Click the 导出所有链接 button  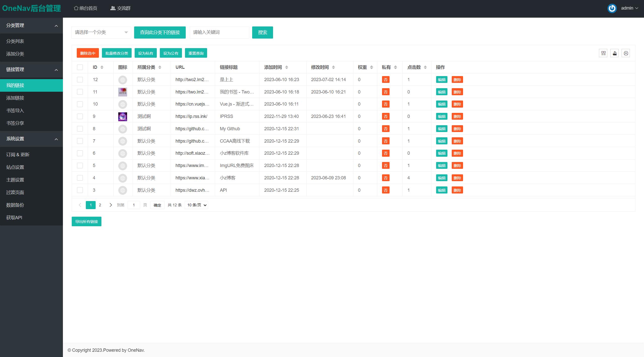click(86, 221)
